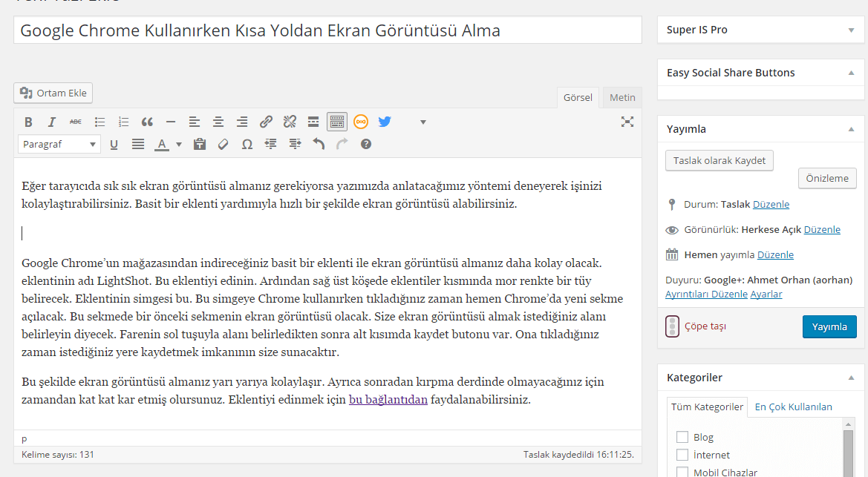Viewport: 868px width, 477px height.
Task: Open the dropdown arrow after Twitter icon
Action: click(423, 122)
